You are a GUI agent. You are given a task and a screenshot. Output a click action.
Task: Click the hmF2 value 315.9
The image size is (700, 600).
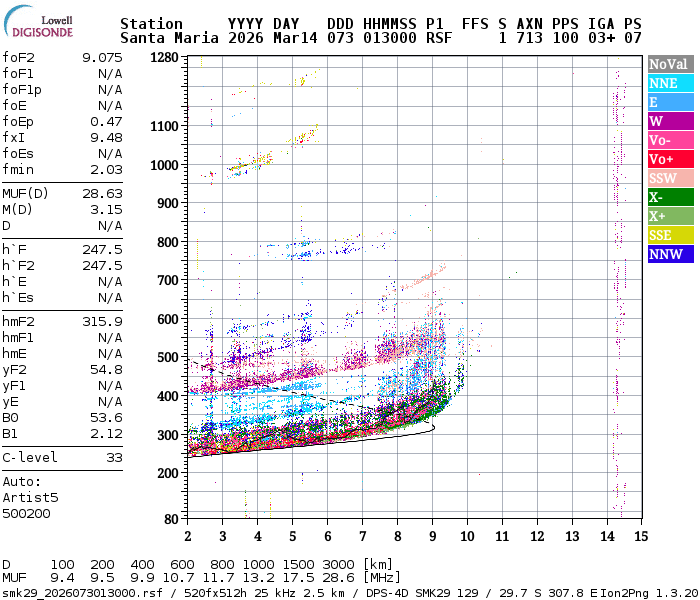pos(102,321)
